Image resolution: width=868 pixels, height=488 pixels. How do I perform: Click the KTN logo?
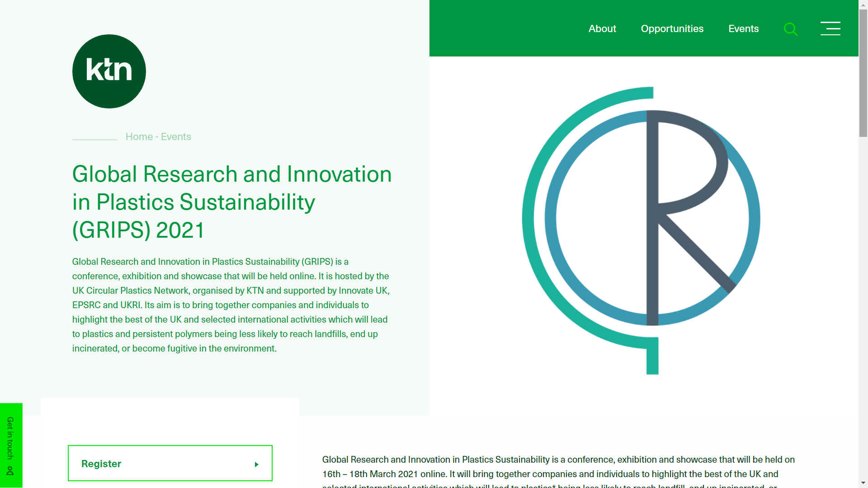[x=109, y=71]
